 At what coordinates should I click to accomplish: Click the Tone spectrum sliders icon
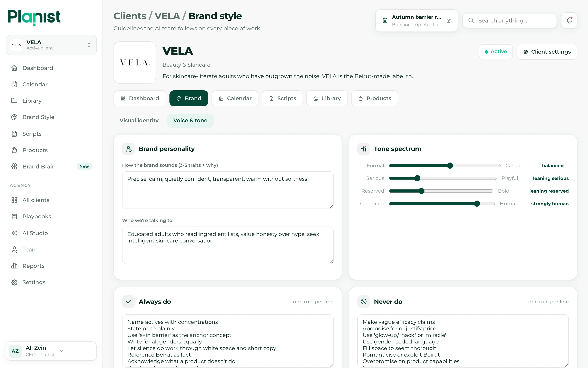[x=363, y=149]
